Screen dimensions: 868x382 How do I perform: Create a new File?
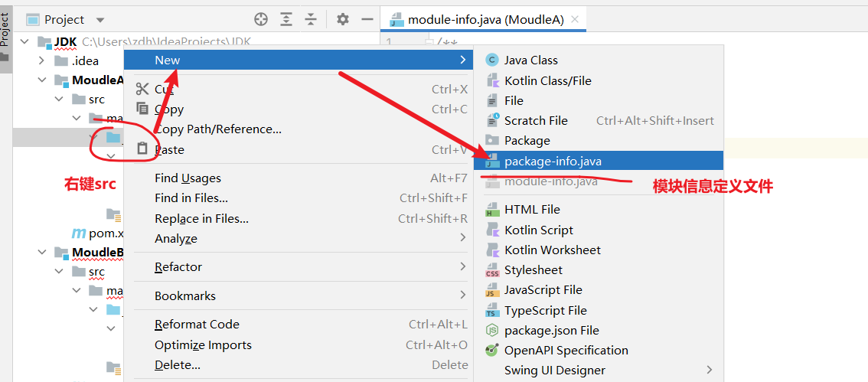(599, 100)
